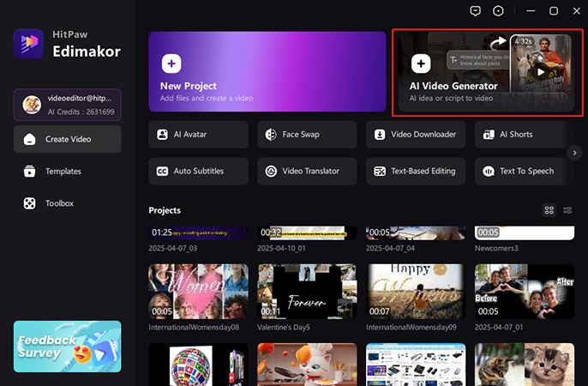Click the InternationalWomensday09 project name
Viewport: 588px width, 386px height.
coord(411,328)
